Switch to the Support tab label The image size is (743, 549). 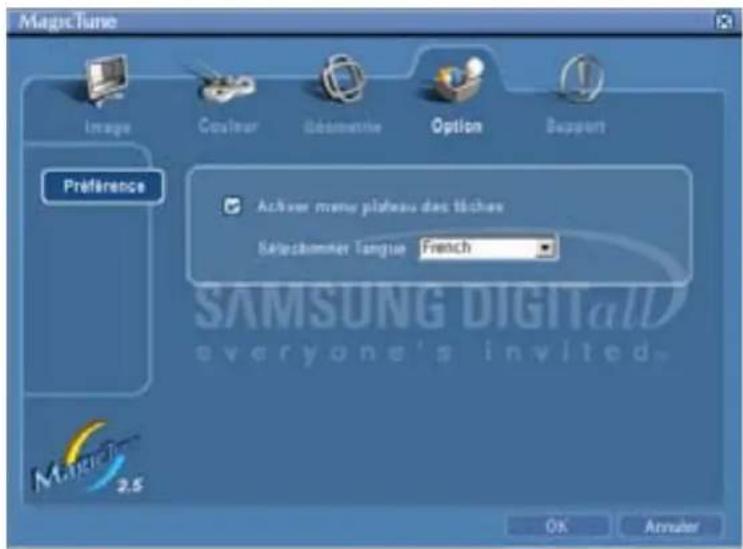[576, 126]
